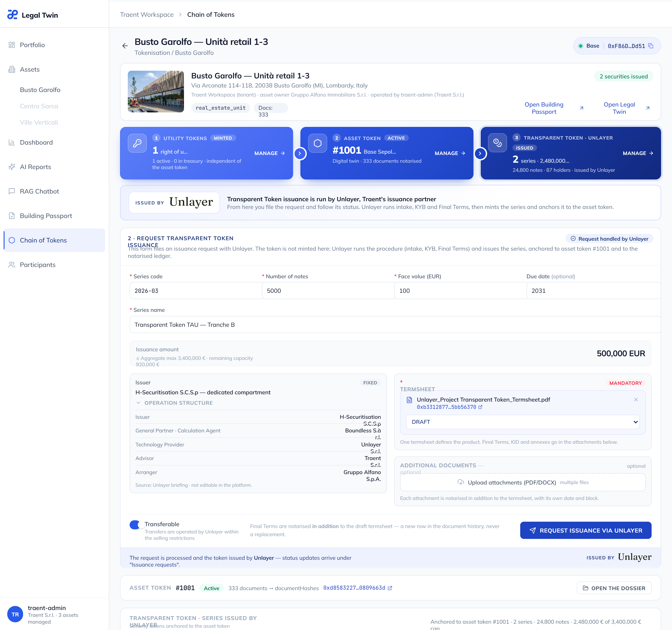Click the Assets building icon in sidebar
672x630 pixels.
12,69
